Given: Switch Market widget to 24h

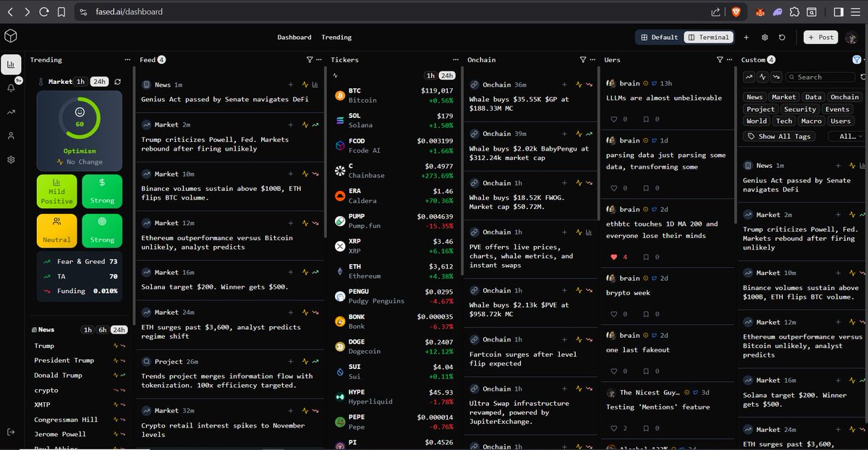Looking at the screenshot, I should click(100, 82).
